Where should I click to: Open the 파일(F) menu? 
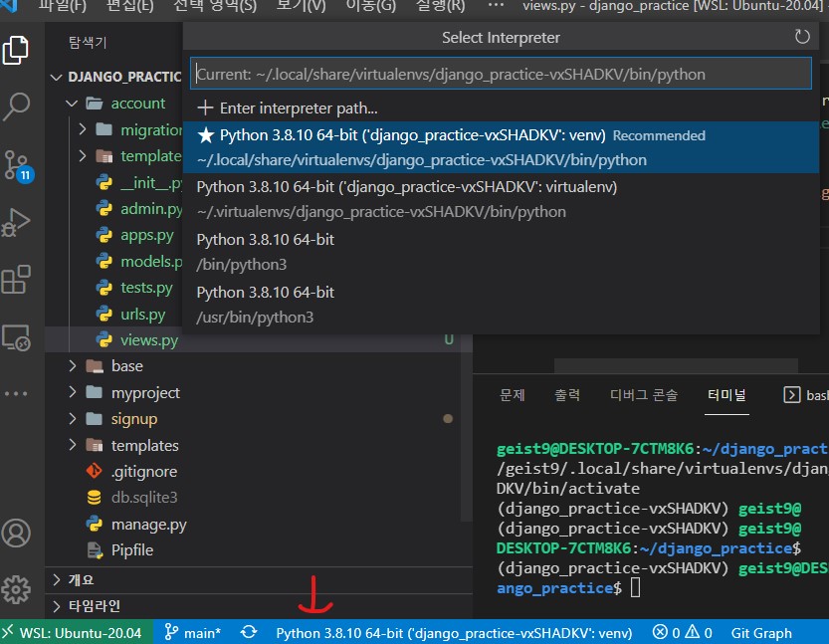click(63, 6)
